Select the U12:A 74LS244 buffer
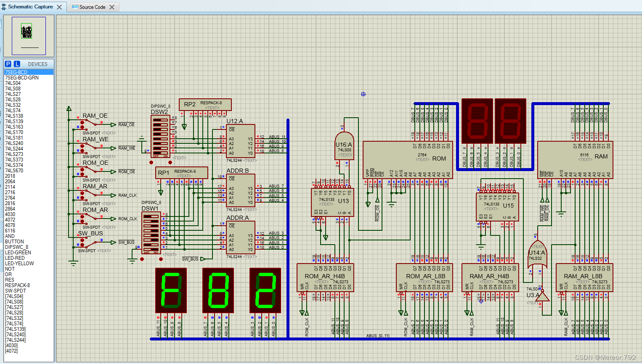 click(241, 141)
